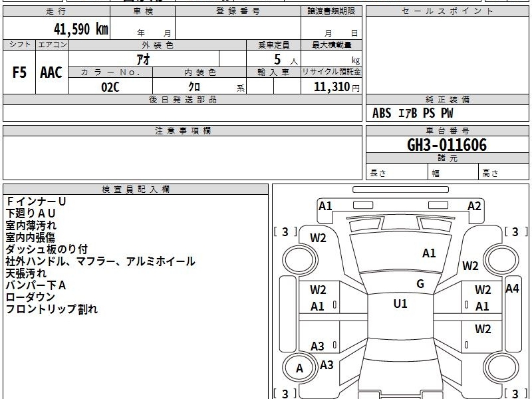
Task: Click the 輸入車 header
Action: point(273,72)
